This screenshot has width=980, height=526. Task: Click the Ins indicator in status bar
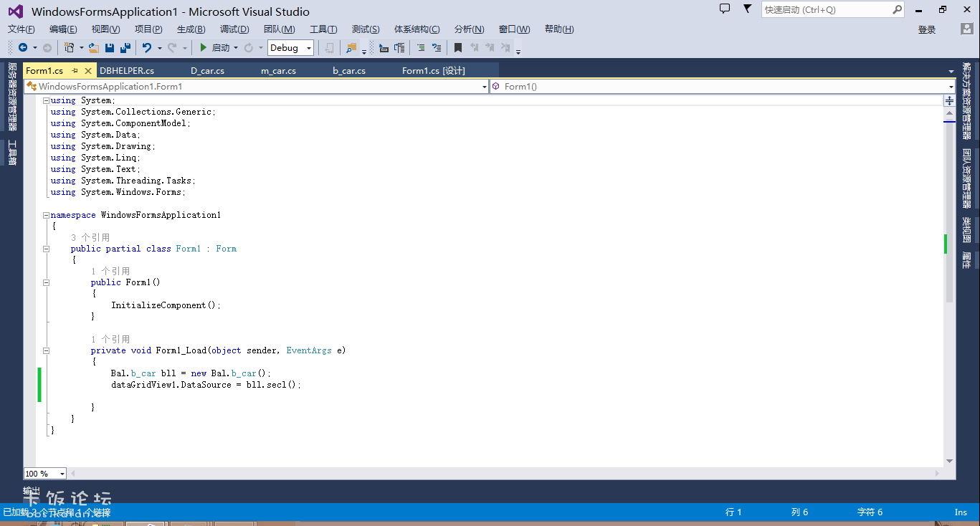coord(961,512)
